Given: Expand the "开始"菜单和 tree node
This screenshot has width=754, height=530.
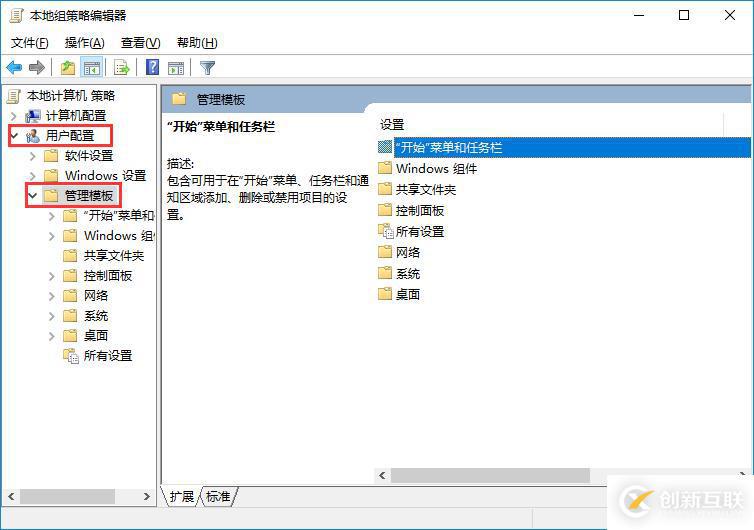Looking at the screenshot, I should pyautogui.click(x=51, y=216).
